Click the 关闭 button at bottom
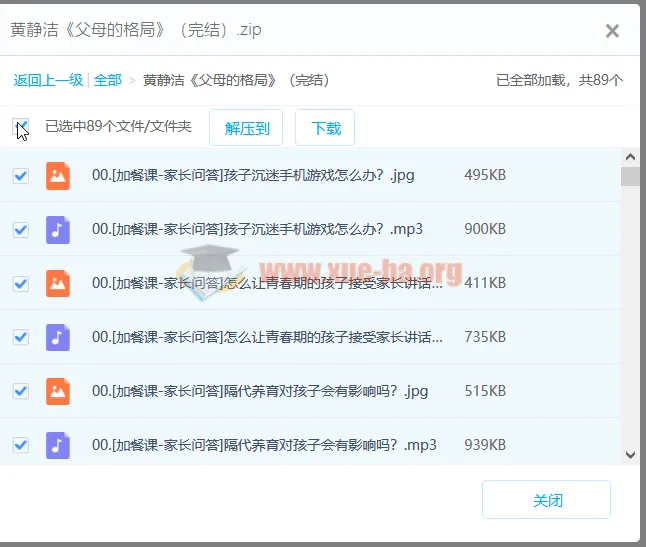 (x=546, y=500)
